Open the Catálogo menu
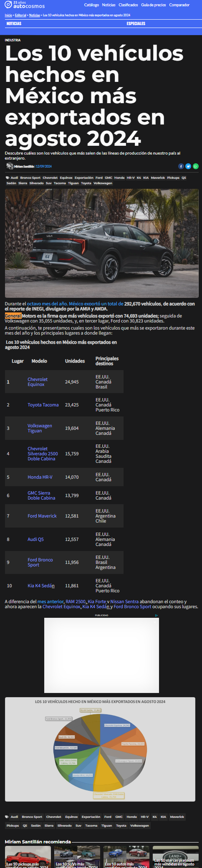 point(91,5)
